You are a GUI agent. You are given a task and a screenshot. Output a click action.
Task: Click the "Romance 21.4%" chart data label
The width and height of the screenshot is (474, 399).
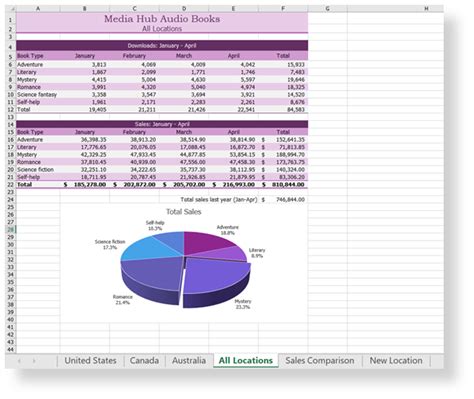click(122, 300)
